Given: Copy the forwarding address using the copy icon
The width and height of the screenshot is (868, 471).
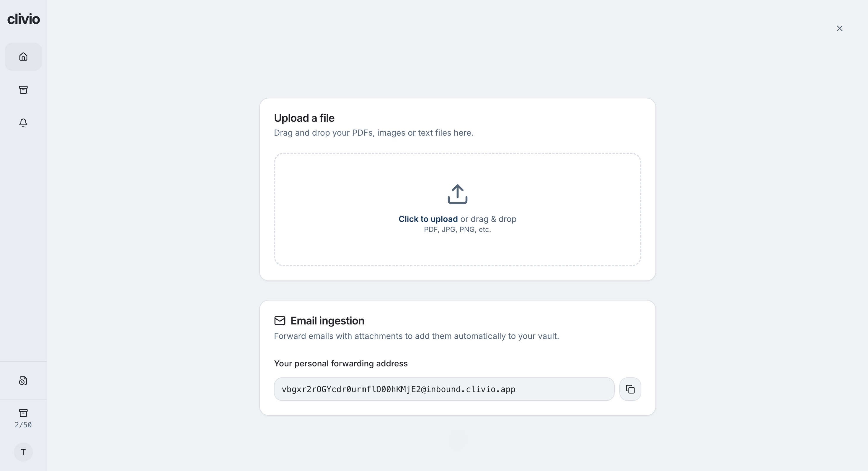Looking at the screenshot, I should (630, 389).
